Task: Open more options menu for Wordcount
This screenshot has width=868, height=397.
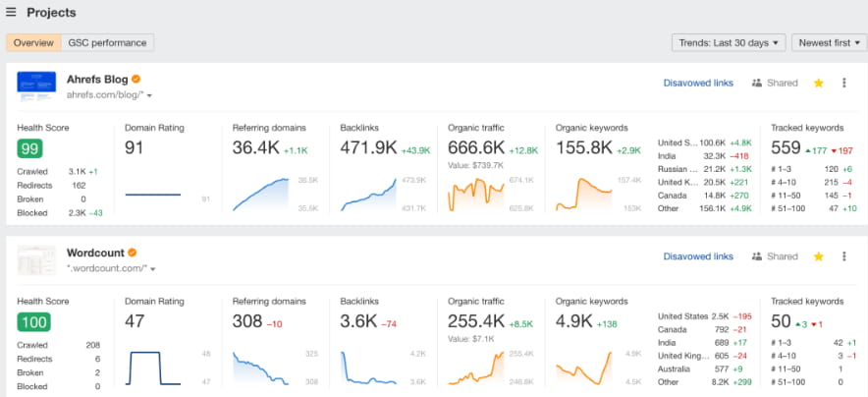Action: coord(843,256)
